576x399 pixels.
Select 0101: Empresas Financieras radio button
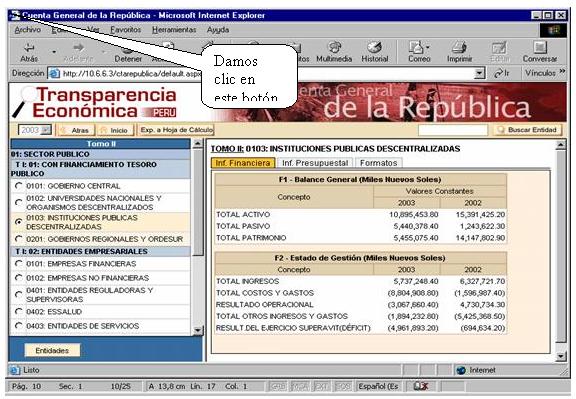point(18,264)
